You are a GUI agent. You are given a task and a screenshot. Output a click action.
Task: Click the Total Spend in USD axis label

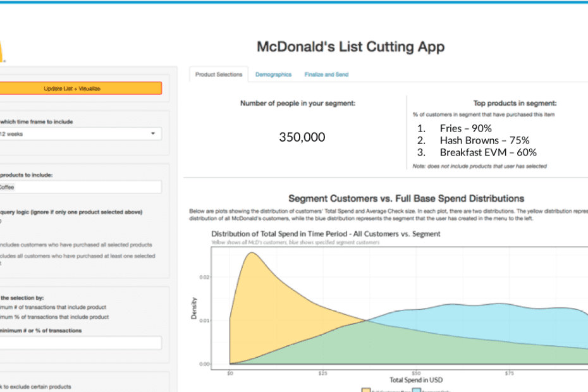pyautogui.click(x=416, y=380)
